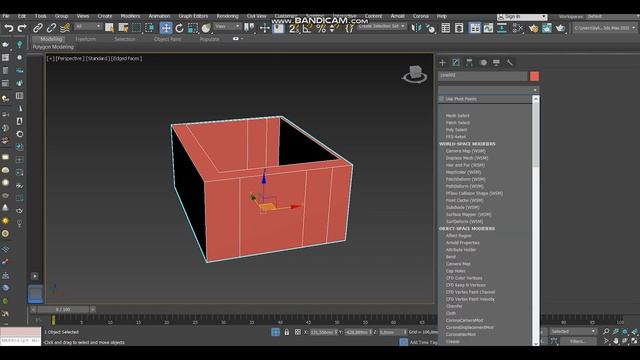The height and width of the screenshot is (360, 640).
Task: Choose Bend from modifier list
Action: (451, 257)
